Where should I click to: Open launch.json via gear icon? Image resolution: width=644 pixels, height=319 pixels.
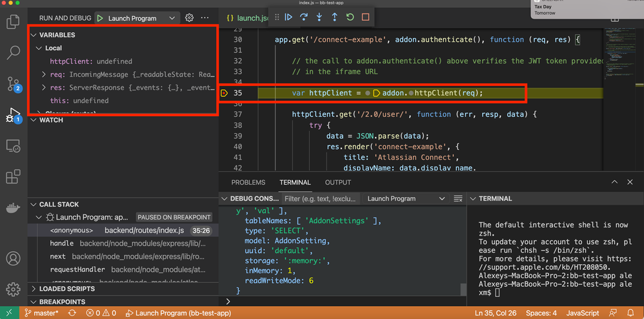point(189,18)
